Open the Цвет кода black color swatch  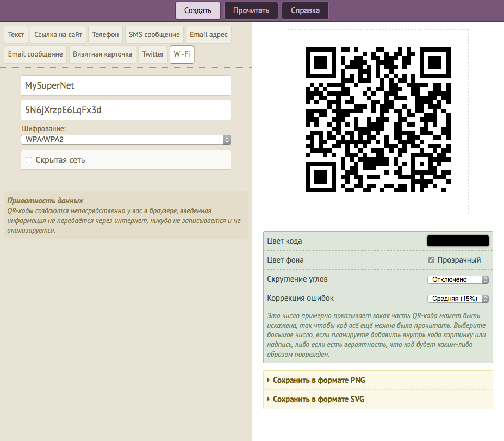click(x=458, y=241)
